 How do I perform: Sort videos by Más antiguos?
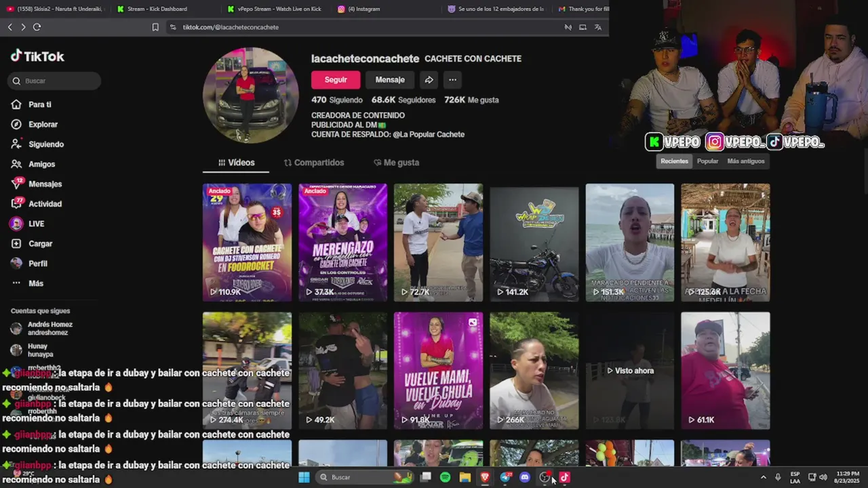click(x=745, y=161)
